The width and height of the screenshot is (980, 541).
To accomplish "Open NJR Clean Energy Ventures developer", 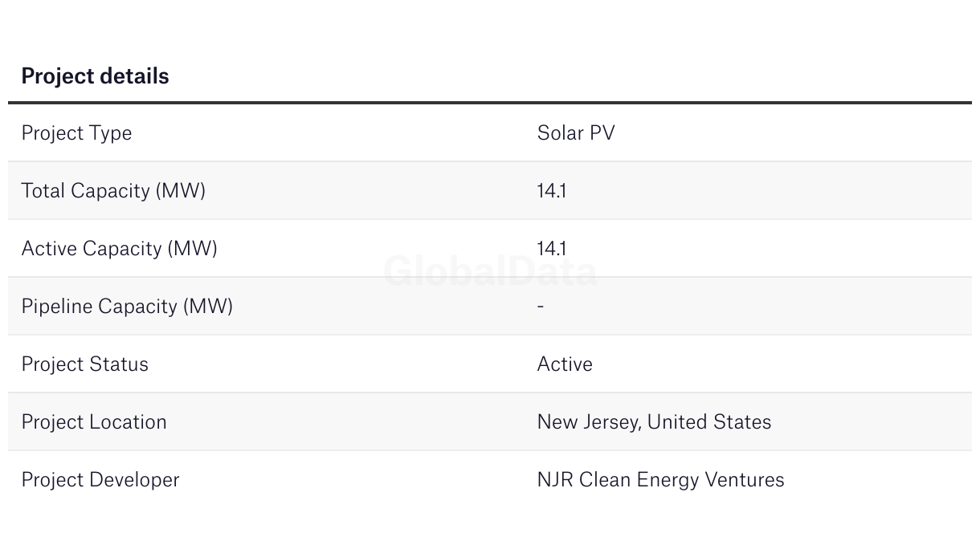I will point(660,480).
